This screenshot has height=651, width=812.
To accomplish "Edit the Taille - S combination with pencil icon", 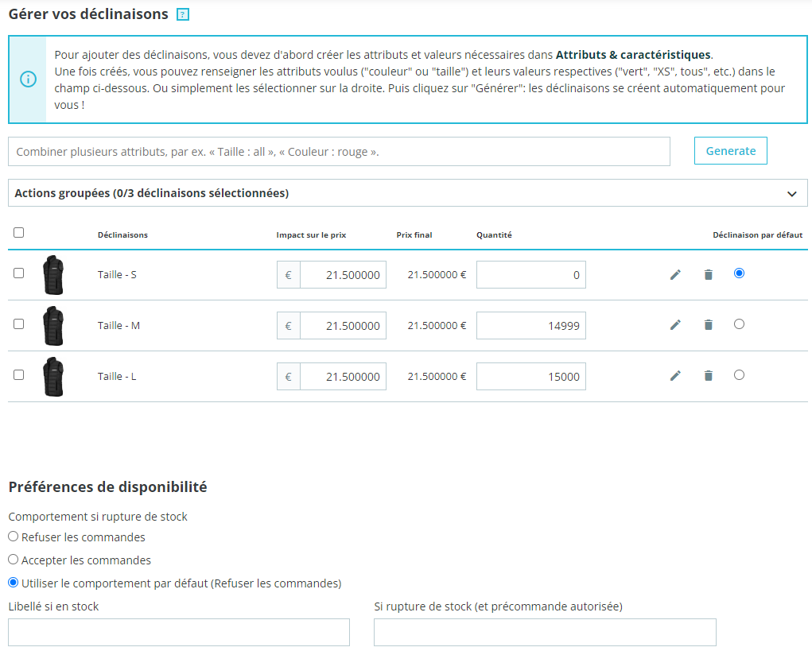I will click(675, 275).
